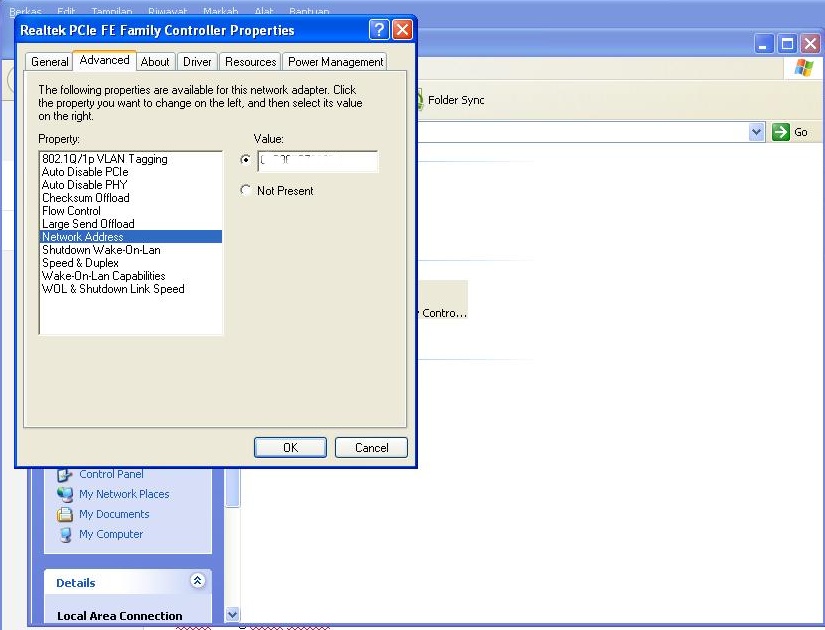
Task: Select Flow Control property
Action: [130, 211]
